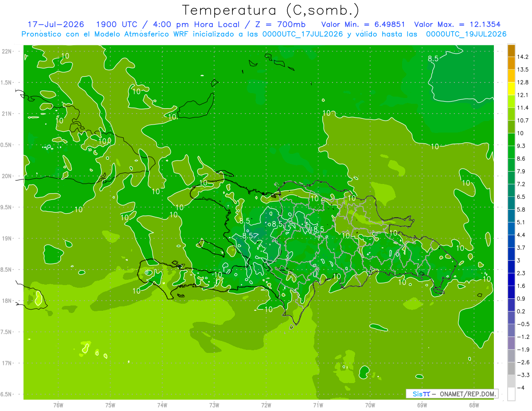Pick the green swatch between 9.3 and 8.6
This screenshot has height=411, width=532.
pos(511,152)
